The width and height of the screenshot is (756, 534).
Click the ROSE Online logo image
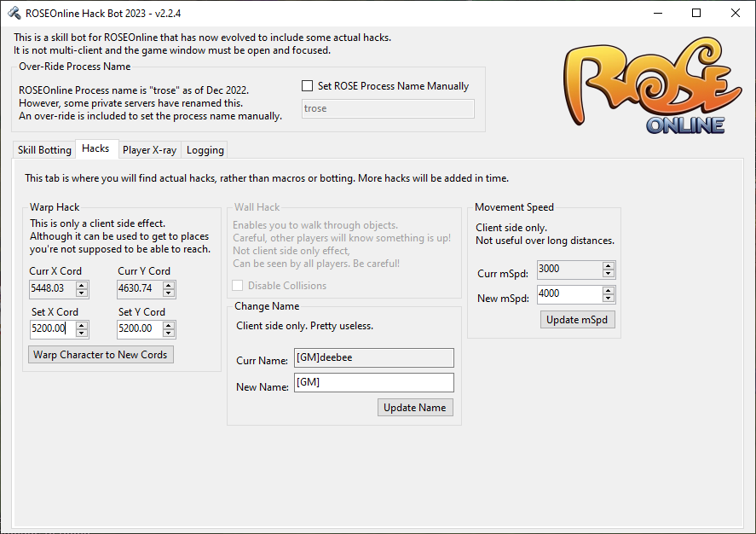(x=652, y=85)
